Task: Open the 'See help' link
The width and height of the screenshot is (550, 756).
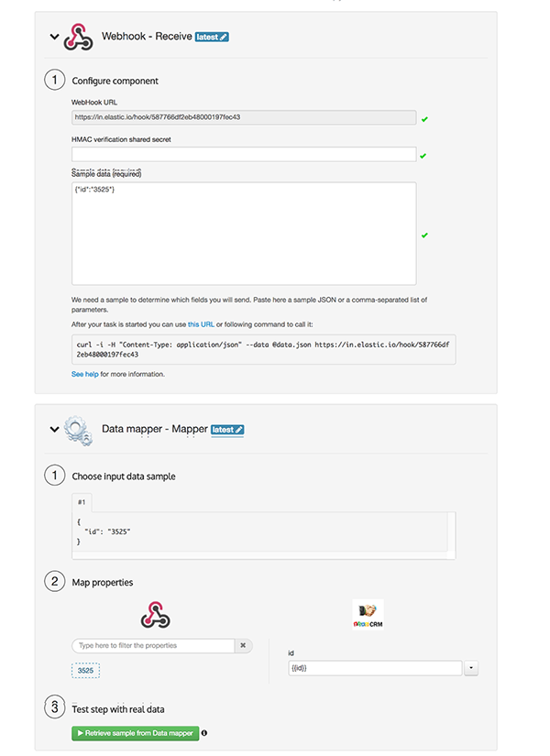Action: [85, 374]
